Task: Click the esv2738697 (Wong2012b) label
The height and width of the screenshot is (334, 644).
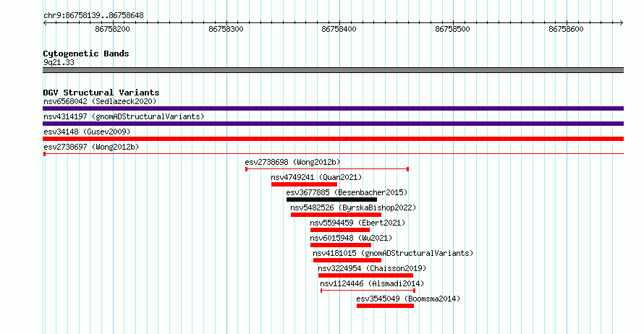Action: [91, 147]
